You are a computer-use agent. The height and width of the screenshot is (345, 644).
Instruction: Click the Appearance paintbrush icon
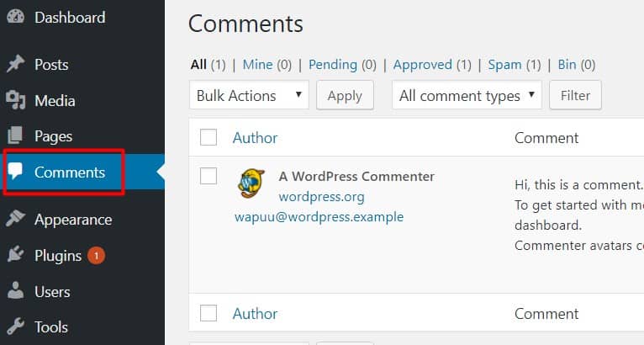[x=15, y=220]
